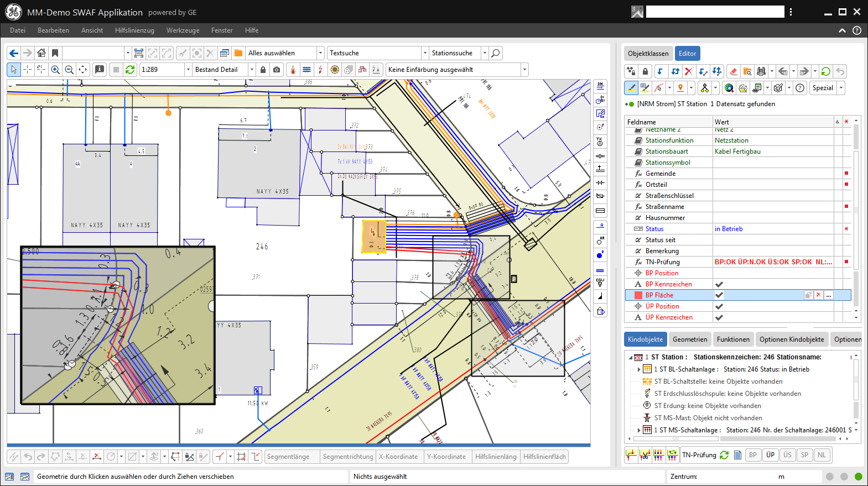The image size is (868, 486).
Task: Select the zoom in magnifier tool
Action: tap(55, 70)
